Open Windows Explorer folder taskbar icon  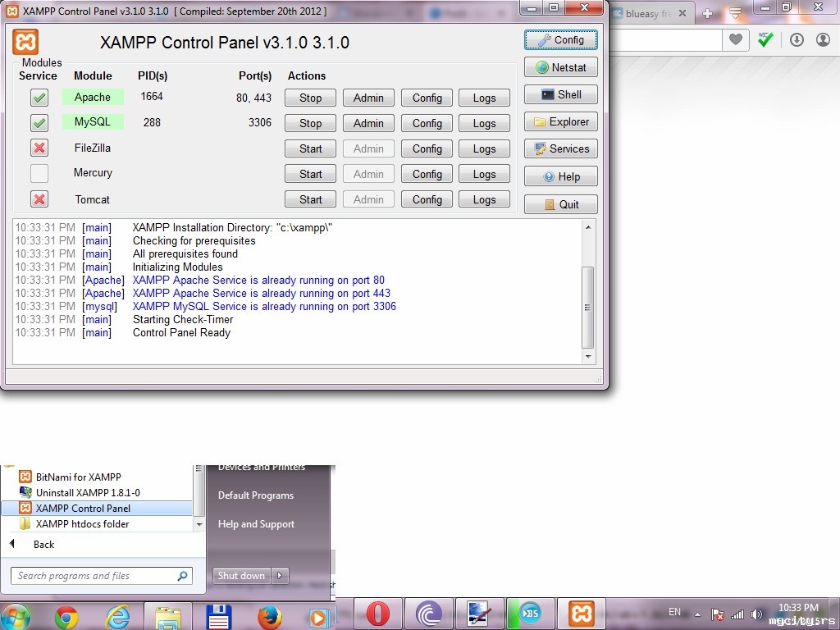click(168, 618)
